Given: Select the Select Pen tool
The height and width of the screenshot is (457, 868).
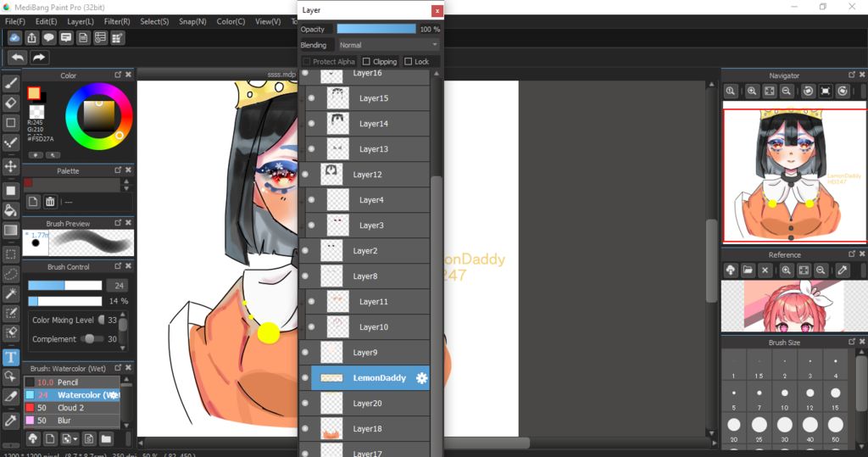Looking at the screenshot, I should [10, 314].
